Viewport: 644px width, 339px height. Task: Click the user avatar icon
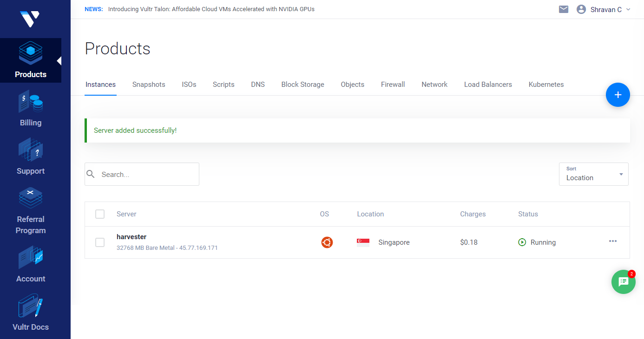(581, 9)
